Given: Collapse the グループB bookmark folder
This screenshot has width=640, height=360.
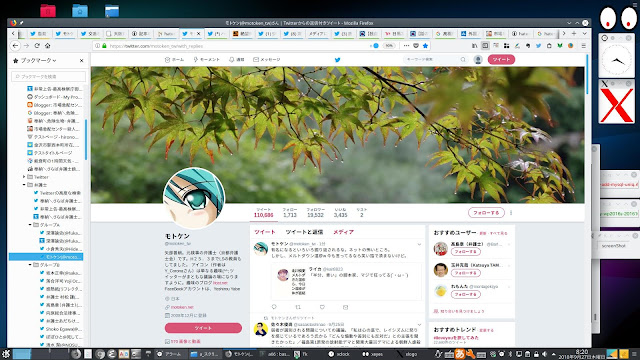Looking at the screenshot, I should point(30,265).
